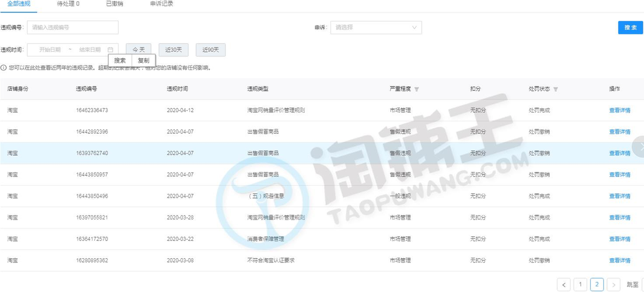View details for violation 16443850957
This screenshot has width=644, height=292.
coord(620,175)
